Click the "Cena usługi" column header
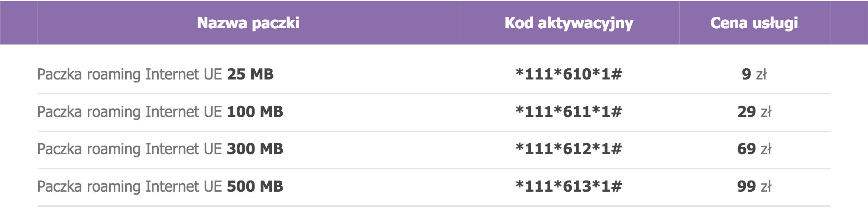This screenshot has height=208, width=868. point(754,23)
